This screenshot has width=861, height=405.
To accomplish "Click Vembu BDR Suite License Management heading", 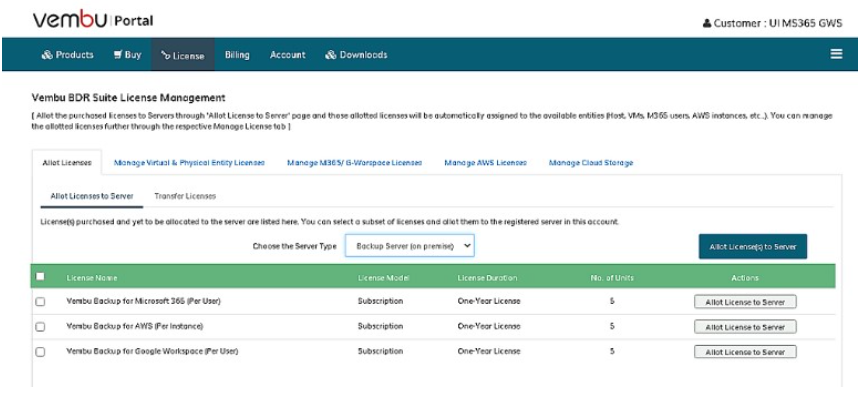I will tap(128, 98).
